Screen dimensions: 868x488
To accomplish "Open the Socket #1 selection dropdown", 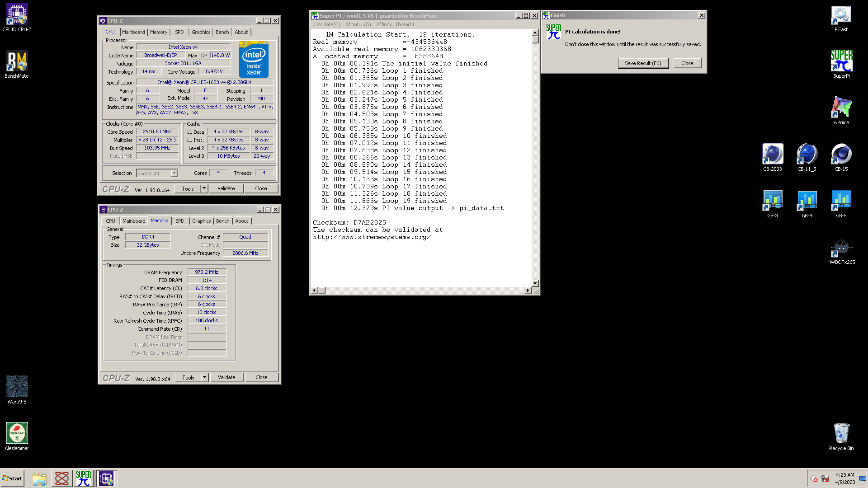I will (x=174, y=173).
